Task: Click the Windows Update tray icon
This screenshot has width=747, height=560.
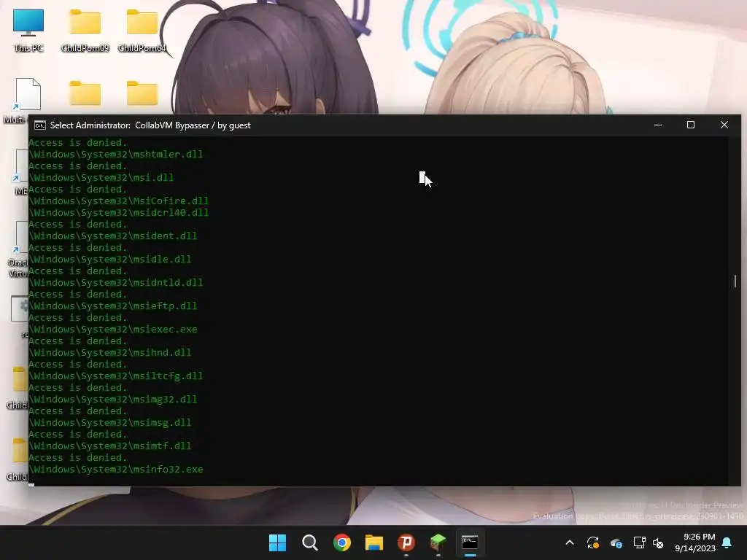Action: 593,542
